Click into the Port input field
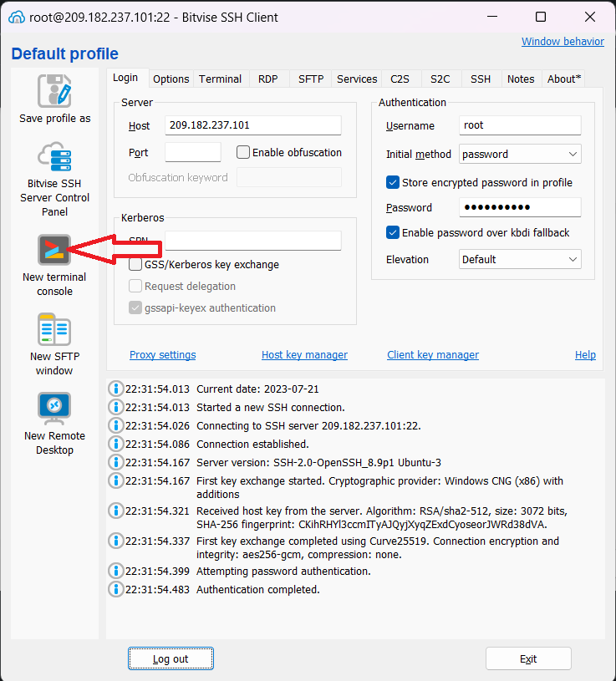This screenshot has height=681, width=616. click(x=193, y=153)
